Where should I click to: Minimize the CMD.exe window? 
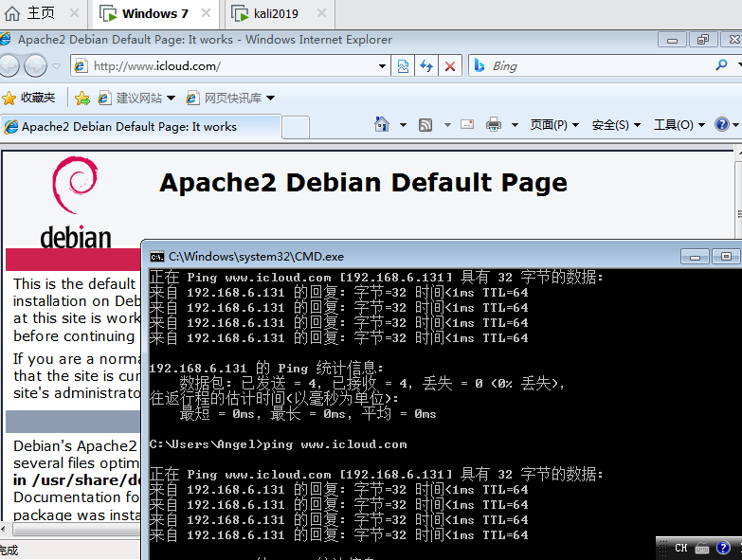(x=695, y=257)
